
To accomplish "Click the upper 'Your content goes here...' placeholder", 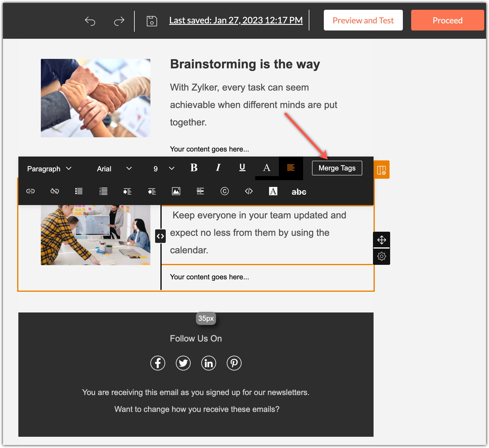I will pos(210,149).
